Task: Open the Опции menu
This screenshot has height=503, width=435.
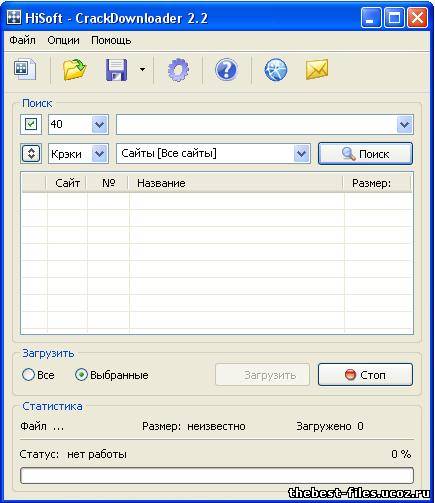Action: coord(63,40)
